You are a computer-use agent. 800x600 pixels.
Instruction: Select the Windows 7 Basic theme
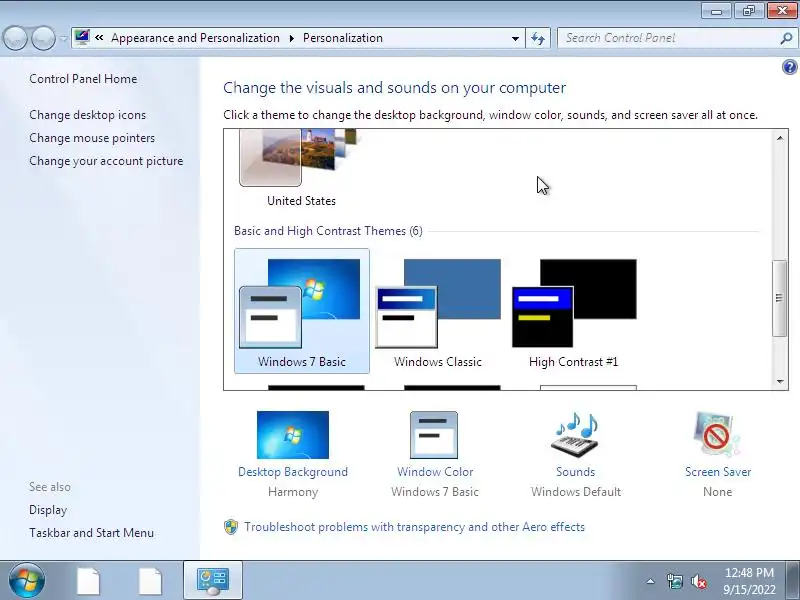[x=302, y=311]
